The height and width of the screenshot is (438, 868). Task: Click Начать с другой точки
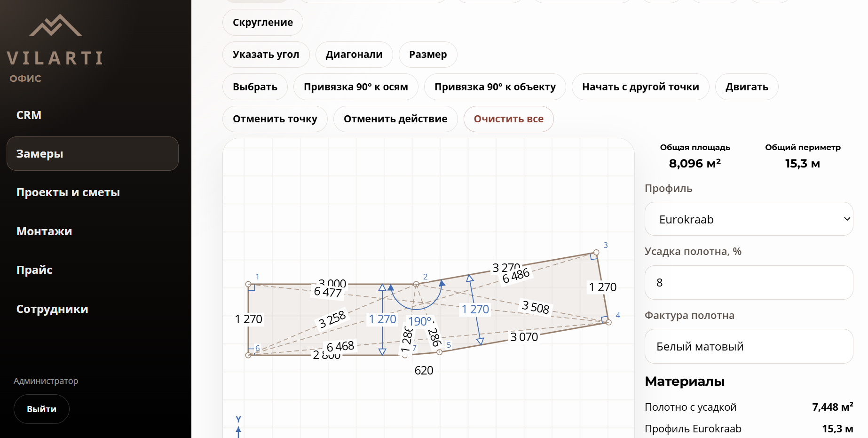click(640, 87)
